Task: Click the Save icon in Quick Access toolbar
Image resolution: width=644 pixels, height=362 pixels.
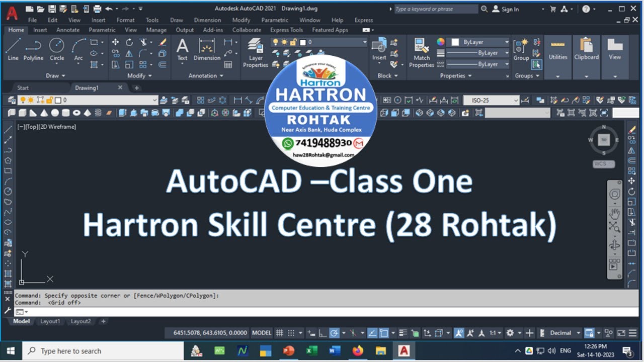Action: coord(52,9)
